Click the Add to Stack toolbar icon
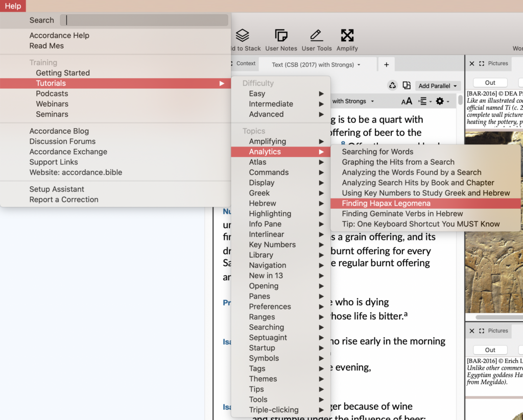Screen dimensions: 523x420 243,35
